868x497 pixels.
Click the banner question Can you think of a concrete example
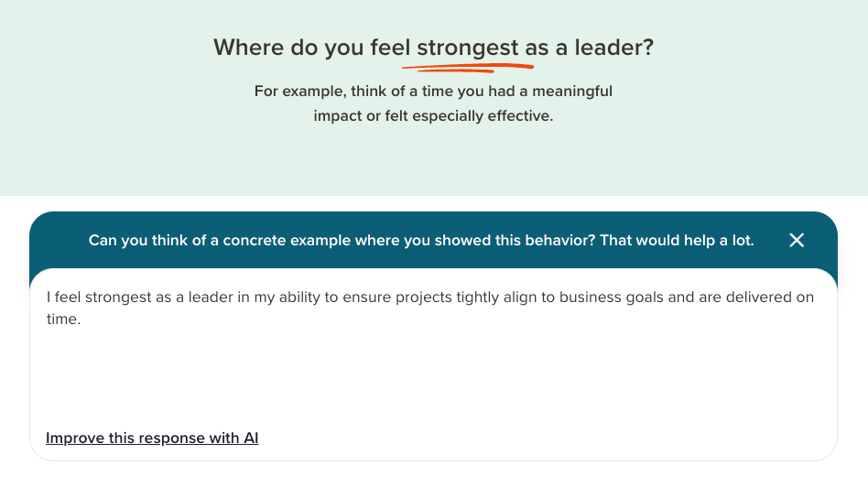pos(342,240)
